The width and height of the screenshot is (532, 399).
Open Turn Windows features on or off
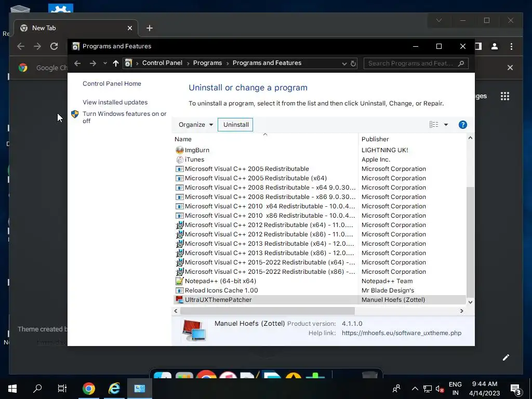[124, 117]
